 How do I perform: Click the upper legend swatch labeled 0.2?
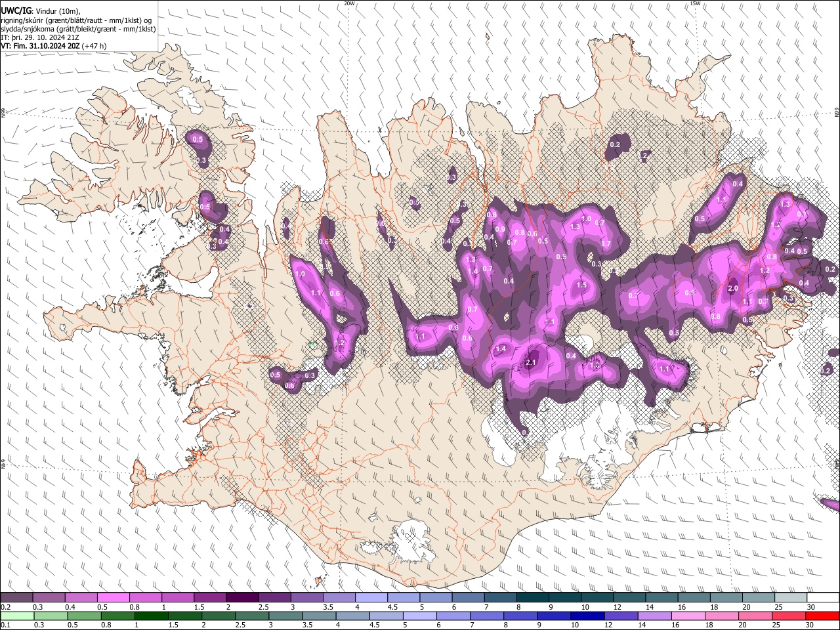coord(17,598)
